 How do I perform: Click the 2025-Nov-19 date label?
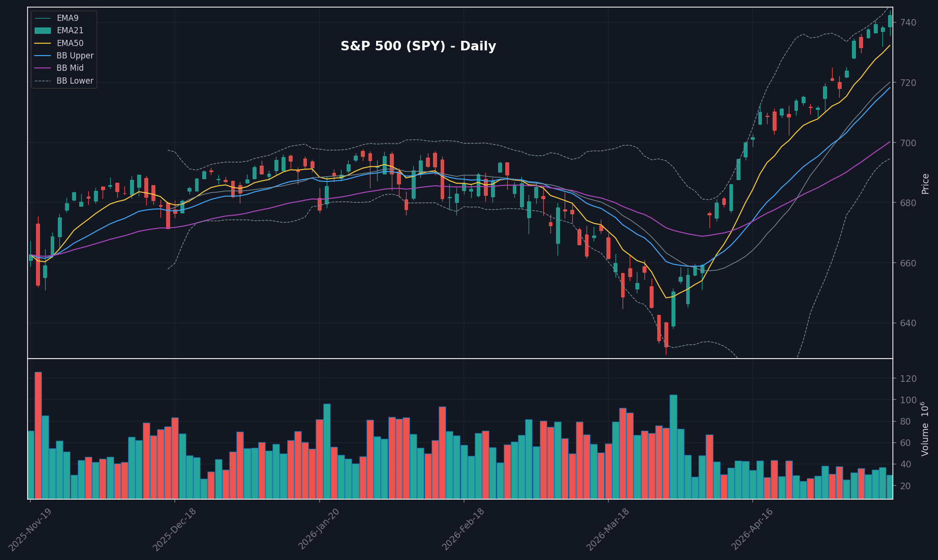[29, 530]
